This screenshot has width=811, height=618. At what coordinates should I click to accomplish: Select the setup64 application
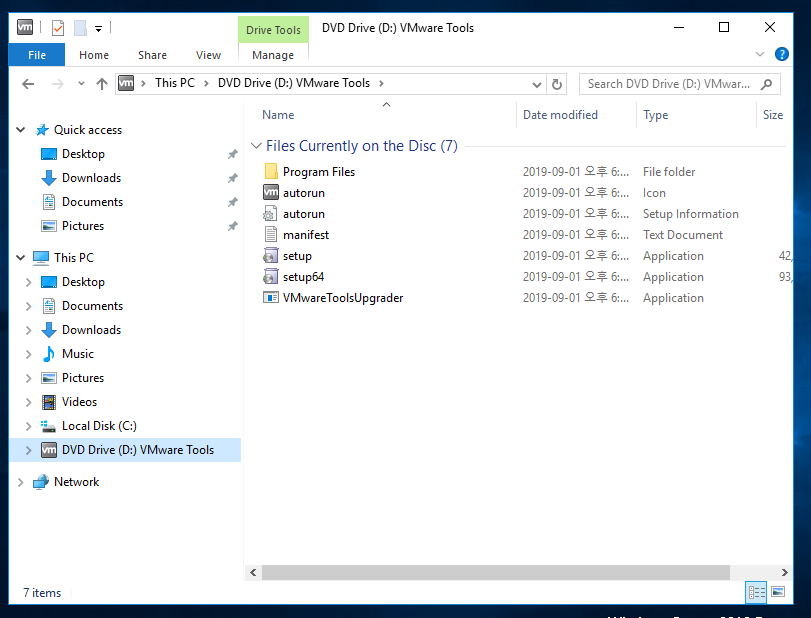(303, 277)
